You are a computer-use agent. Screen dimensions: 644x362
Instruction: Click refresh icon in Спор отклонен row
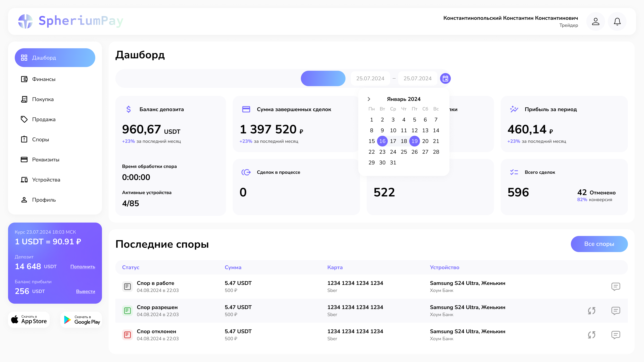(592, 335)
